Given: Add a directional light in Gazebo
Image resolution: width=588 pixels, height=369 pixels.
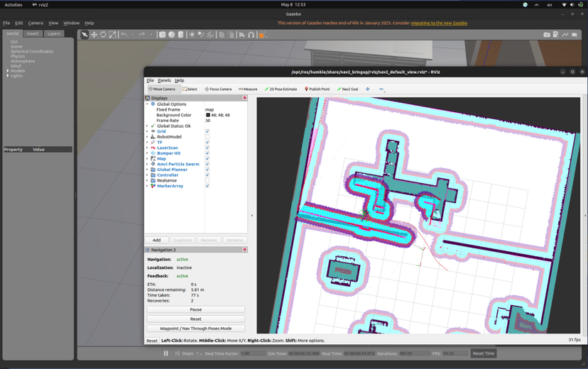Looking at the screenshot, I should [210, 35].
